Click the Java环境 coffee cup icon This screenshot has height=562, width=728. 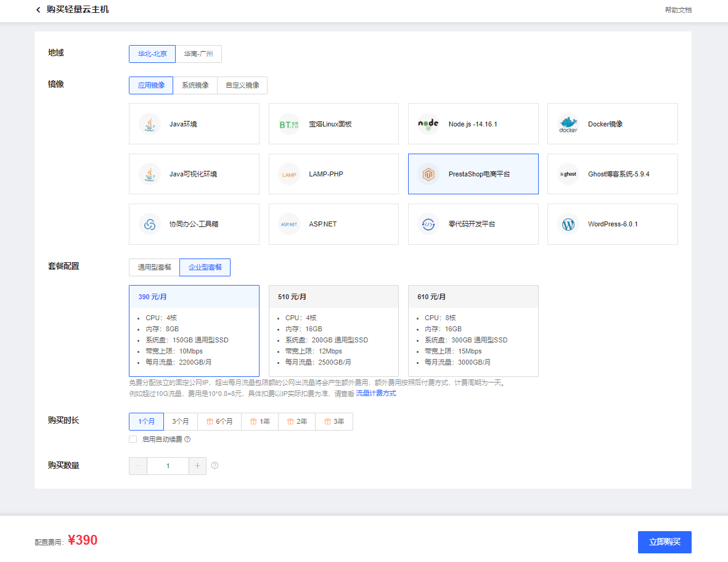(x=150, y=124)
